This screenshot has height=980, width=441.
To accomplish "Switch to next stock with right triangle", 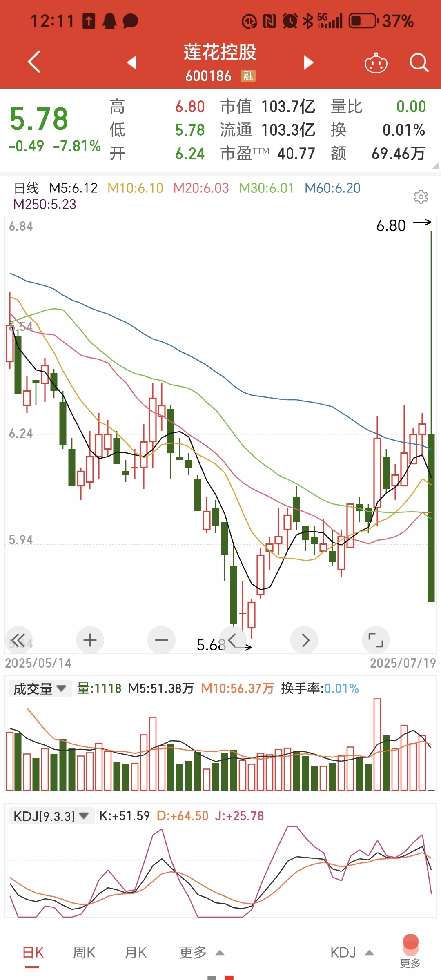I will point(309,62).
